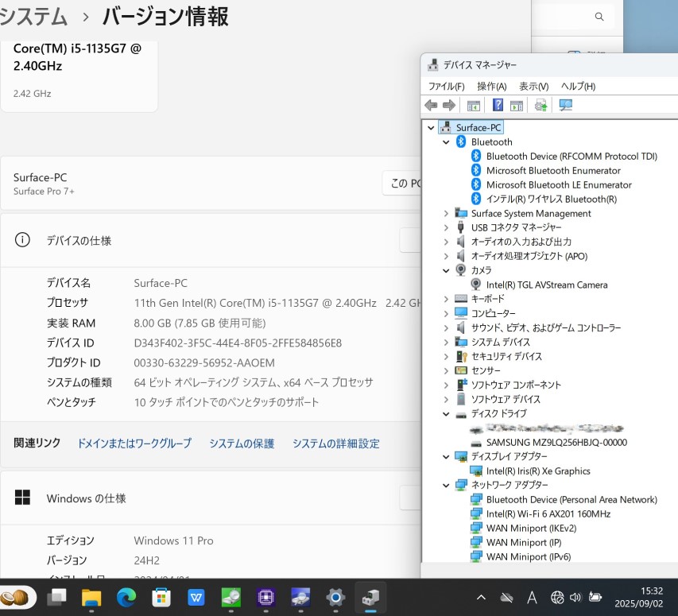Click the Back arrow in Device Manager toolbar

tap(431, 105)
